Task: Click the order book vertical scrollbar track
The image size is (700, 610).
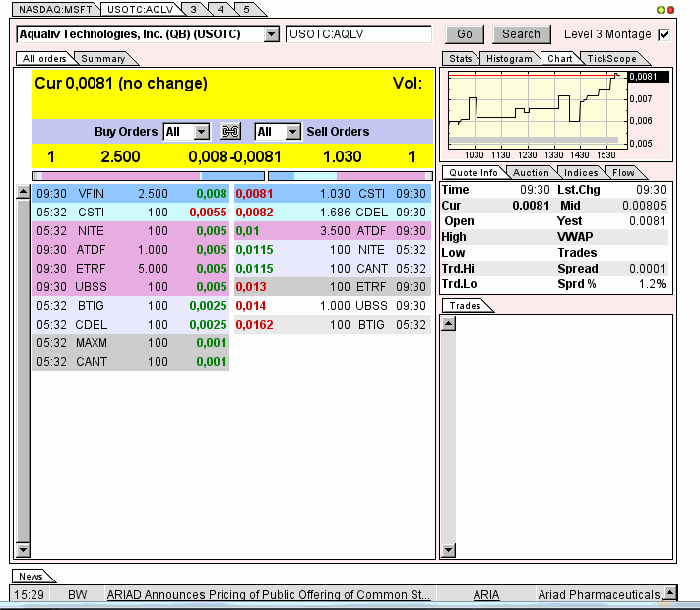Action: pyautogui.click(x=23, y=371)
